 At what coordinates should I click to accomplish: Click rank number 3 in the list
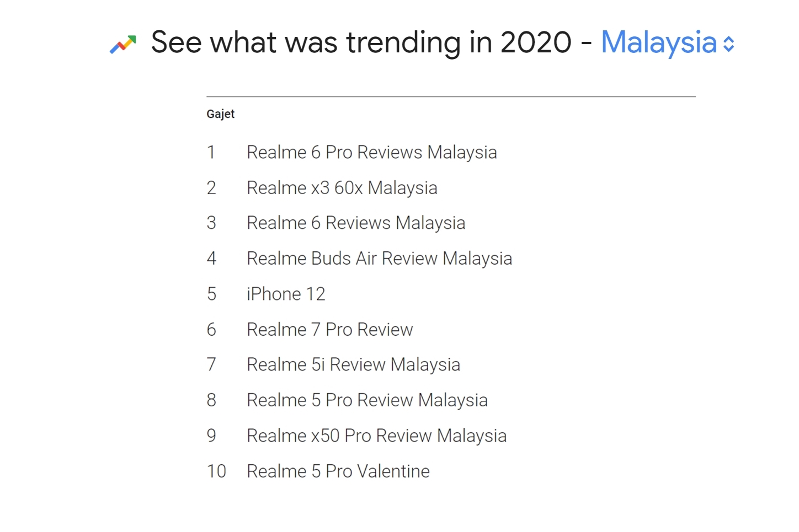[x=211, y=223]
